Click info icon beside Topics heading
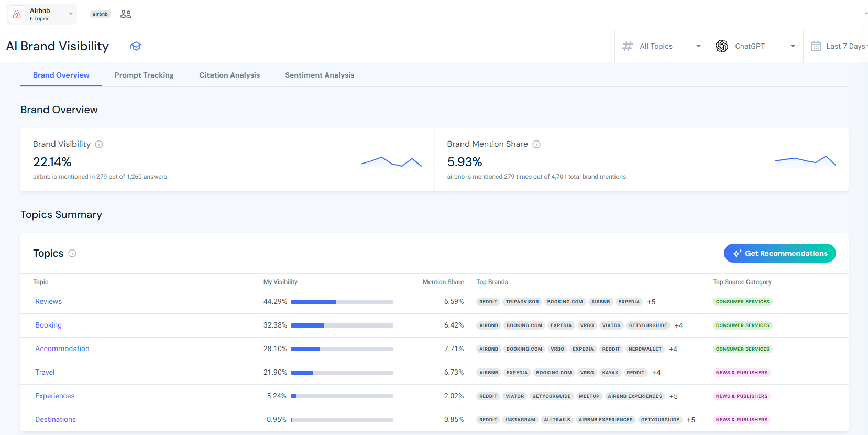The image size is (868, 435). 72,253
